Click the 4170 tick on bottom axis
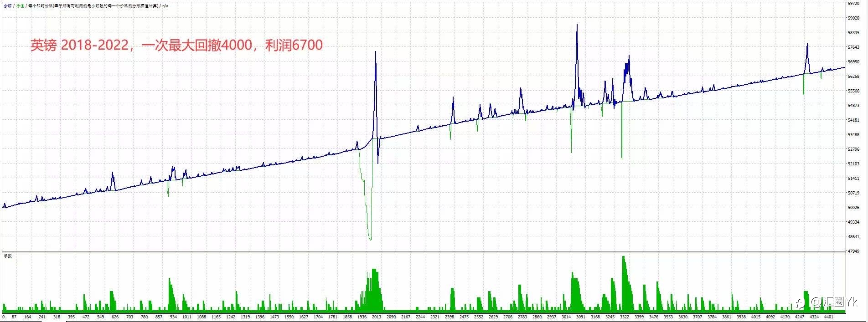This screenshot has height=322, width=868. click(785, 317)
